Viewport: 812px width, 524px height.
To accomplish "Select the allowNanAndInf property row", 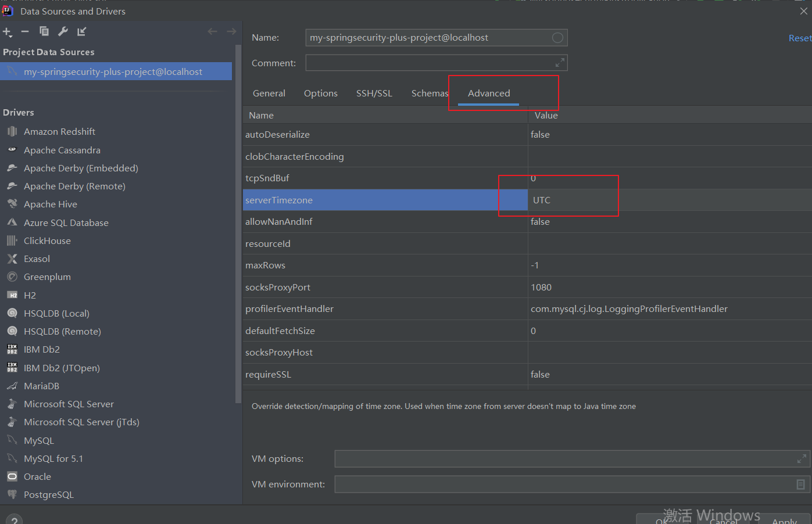I will [x=527, y=222].
